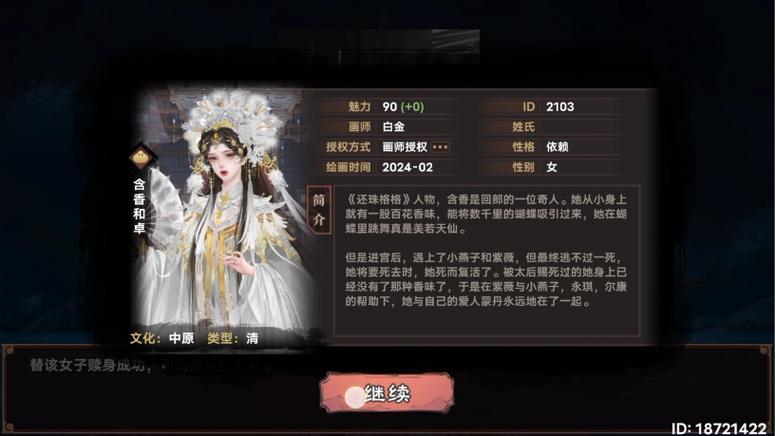Tap the 文化: 中原 label
Screen dimensions: 775x436
pyautogui.click(x=162, y=338)
